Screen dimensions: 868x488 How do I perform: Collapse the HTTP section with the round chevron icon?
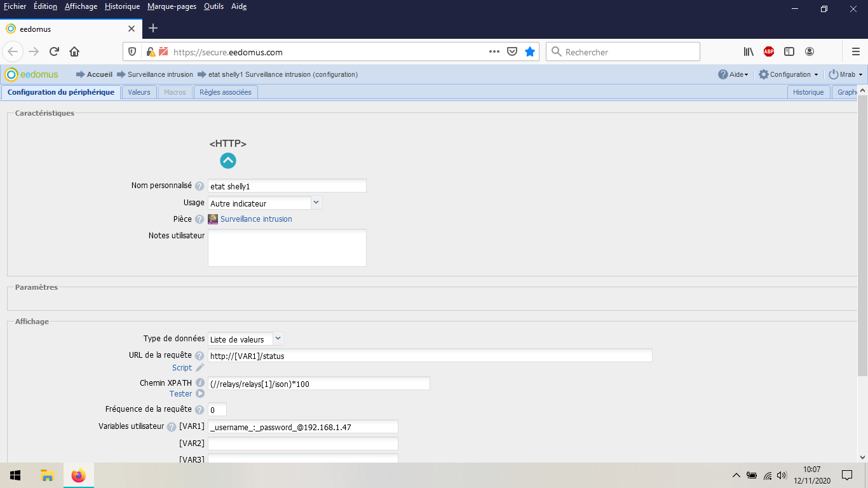228,161
